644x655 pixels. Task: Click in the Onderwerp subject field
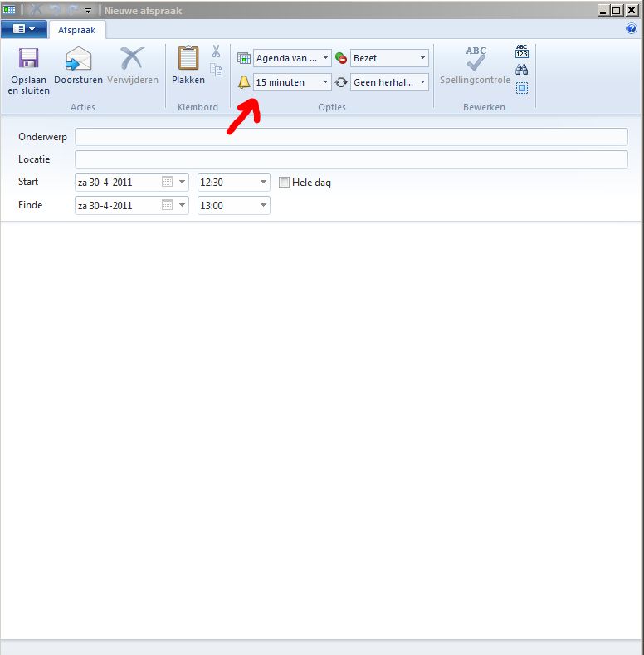pos(350,137)
